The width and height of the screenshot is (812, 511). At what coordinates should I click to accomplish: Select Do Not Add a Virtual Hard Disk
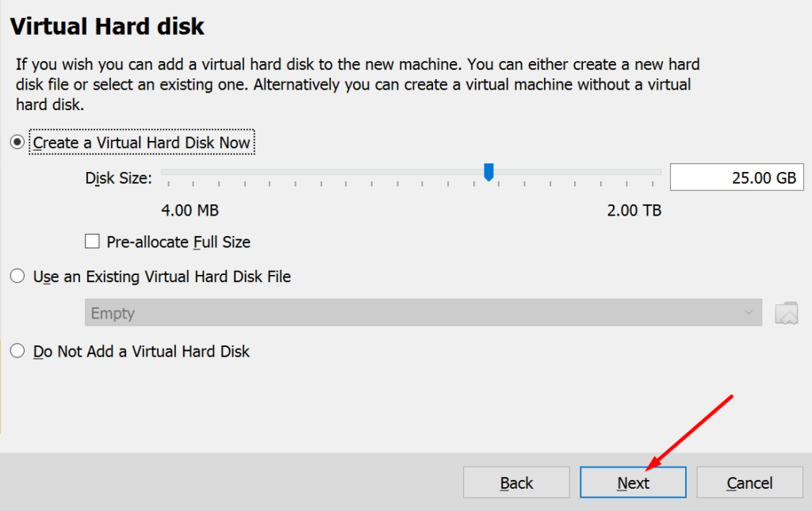[x=17, y=351]
